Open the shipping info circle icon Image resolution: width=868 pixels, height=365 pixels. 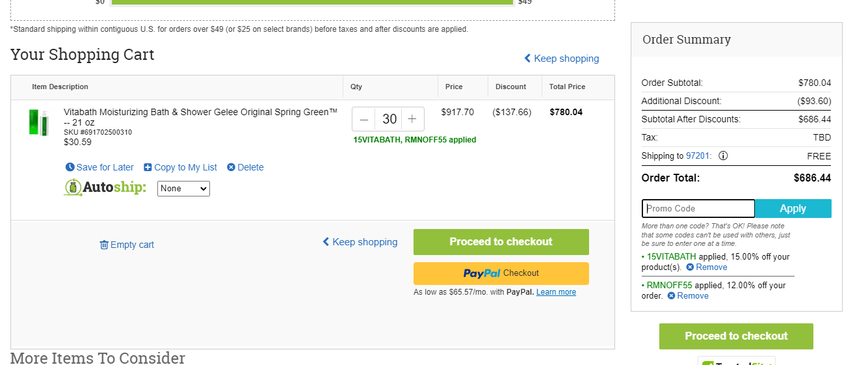click(x=723, y=156)
